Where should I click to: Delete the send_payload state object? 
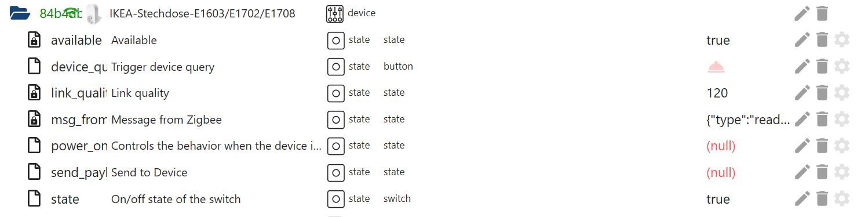(x=822, y=172)
